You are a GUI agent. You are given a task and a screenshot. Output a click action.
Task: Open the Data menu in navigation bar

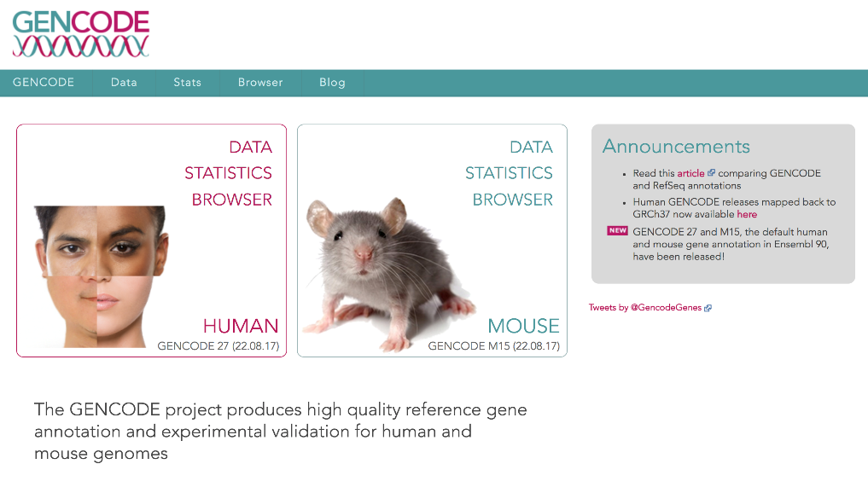(x=124, y=83)
